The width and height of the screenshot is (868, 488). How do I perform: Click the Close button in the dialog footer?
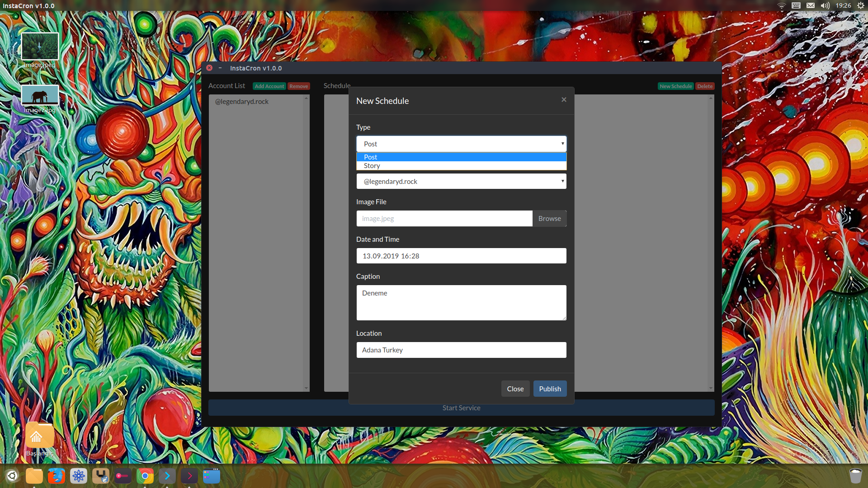(x=515, y=389)
